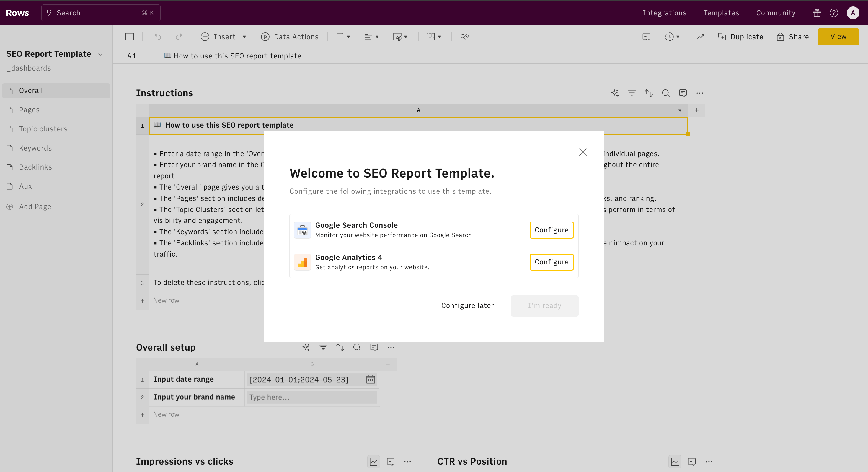This screenshot has width=868, height=472.
Task: Click filter icon for Instructions table
Action: pyautogui.click(x=632, y=93)
